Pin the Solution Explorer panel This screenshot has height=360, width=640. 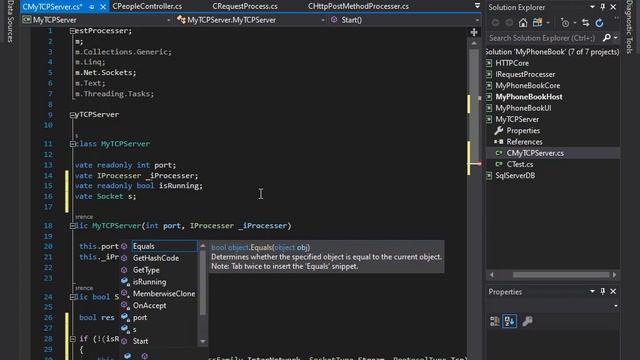click(603, 7)
